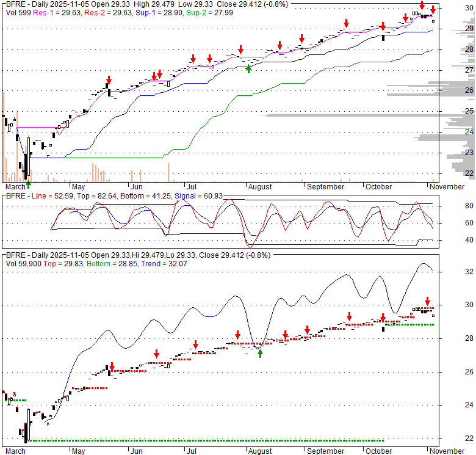Viewport: 476px width, 455px height.
Task: Click the green arrow near August on top chart
Action: tap(248, 69)
